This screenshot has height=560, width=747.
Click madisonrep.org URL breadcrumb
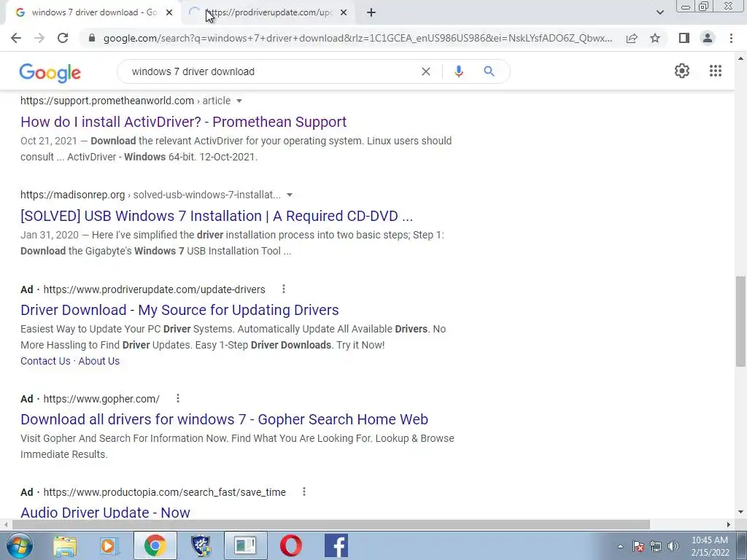[150, 195]
